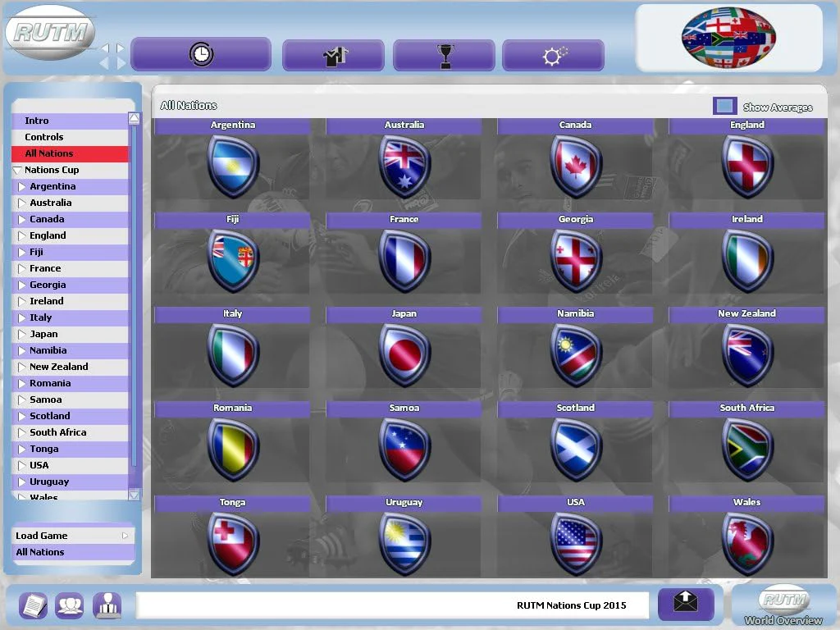Click the All Nations bottom-left link
This screenshot has width=840, height=630.
pos(39,552)
